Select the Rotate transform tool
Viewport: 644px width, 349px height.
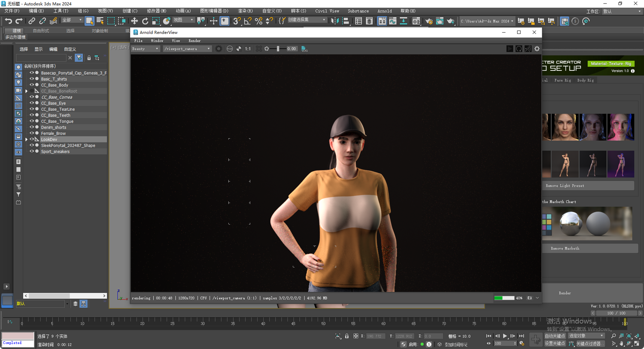(145, 21)
